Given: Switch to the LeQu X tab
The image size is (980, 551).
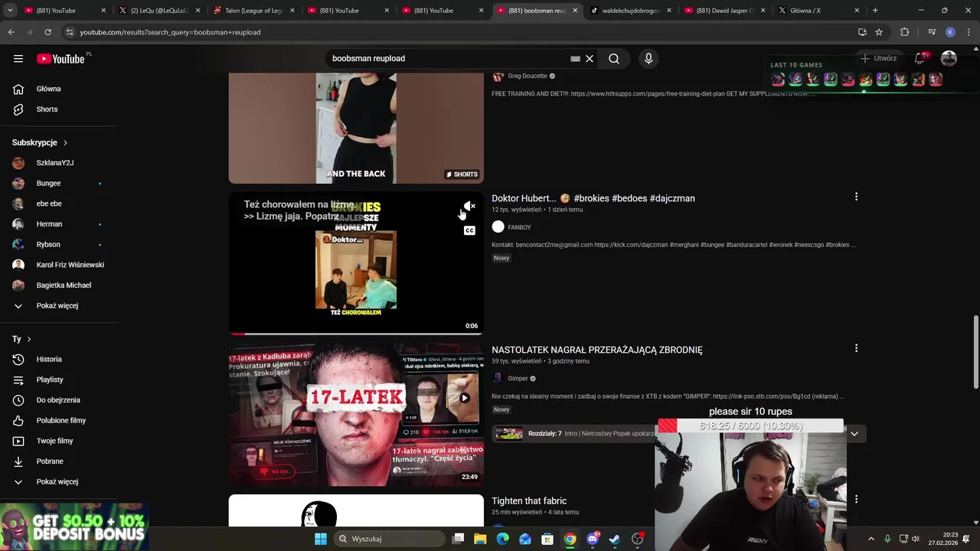Looking at the screenshot, I should pos(158,11).
